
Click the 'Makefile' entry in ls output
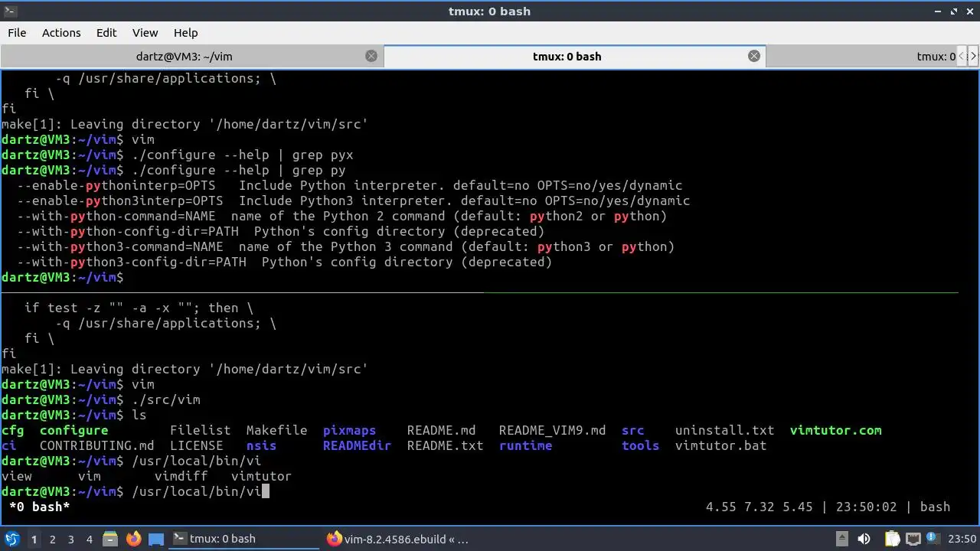coord(277,430)
